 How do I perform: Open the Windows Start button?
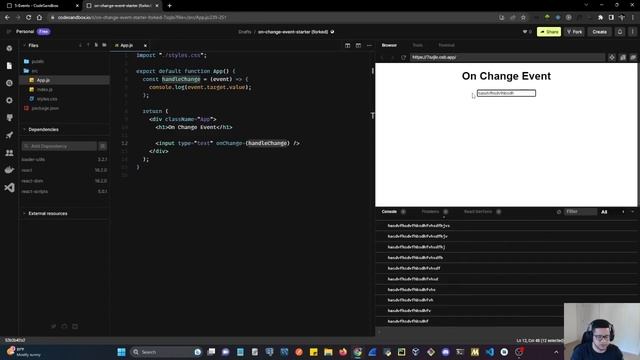coord(121,352)
